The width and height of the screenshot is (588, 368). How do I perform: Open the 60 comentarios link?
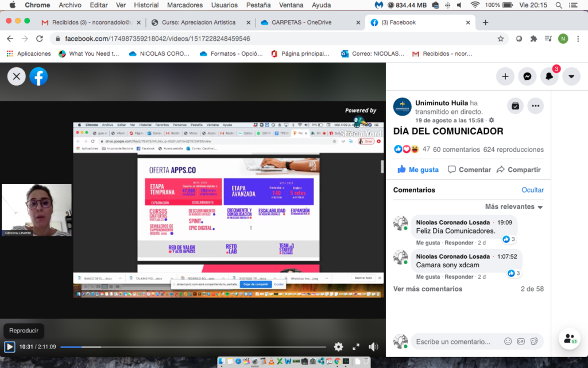[457, 149]
